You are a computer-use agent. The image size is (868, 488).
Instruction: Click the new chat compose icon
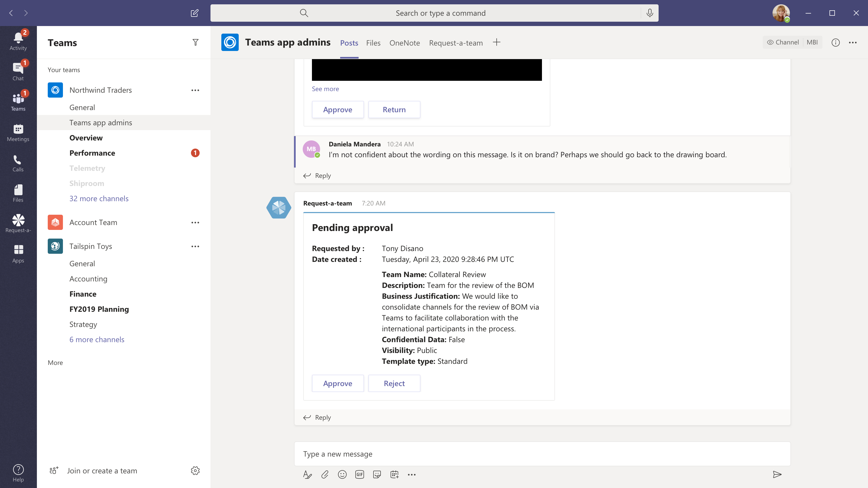pyautogui.click(x=194, y=13)
